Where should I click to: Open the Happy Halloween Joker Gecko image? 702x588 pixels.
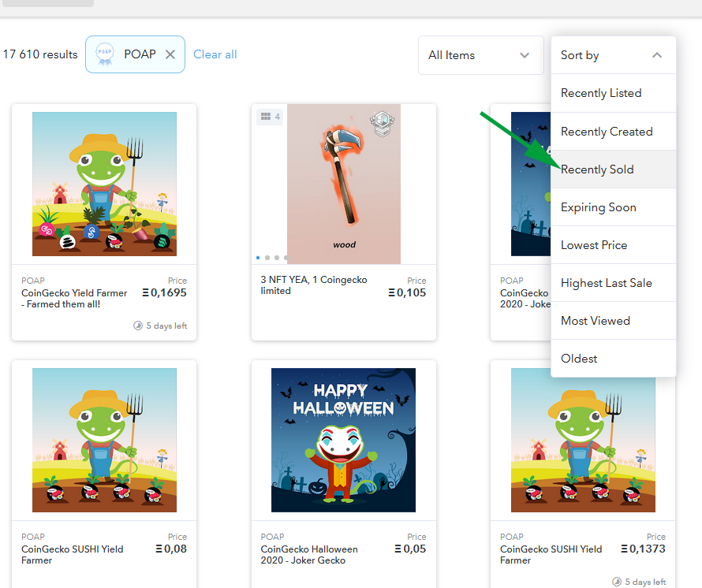click(343, 440)
